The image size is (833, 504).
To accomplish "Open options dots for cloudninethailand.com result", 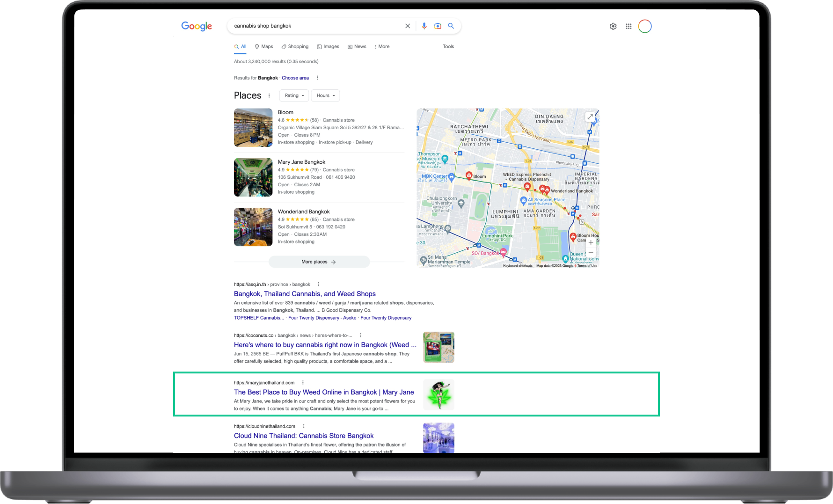I will pyautogui.click(x=304, y=426).
